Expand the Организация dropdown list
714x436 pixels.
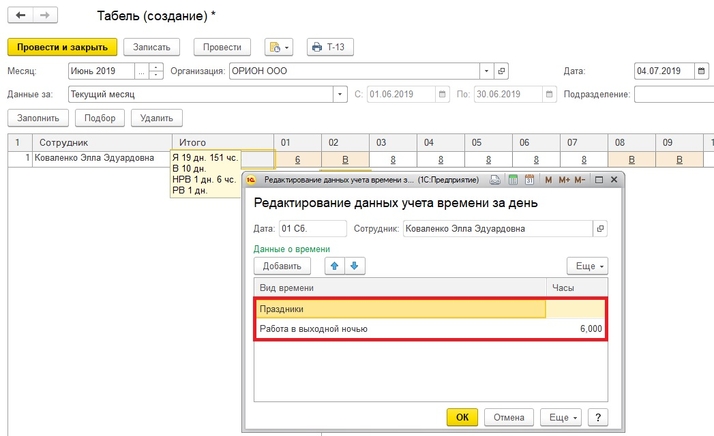click(x=486, y=71)
